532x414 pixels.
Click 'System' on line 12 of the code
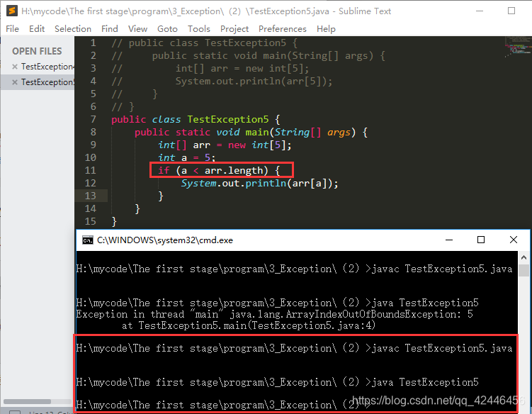tap(199, 183)
